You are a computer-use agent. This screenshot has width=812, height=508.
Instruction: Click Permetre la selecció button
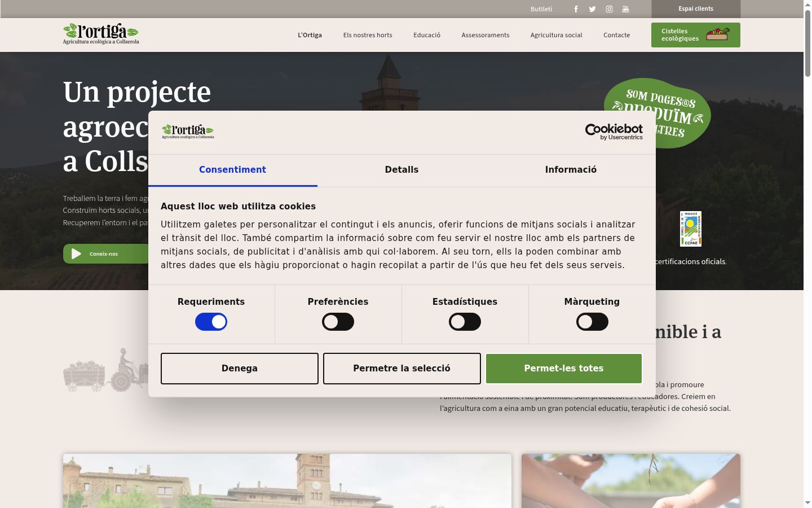point(402,369)
